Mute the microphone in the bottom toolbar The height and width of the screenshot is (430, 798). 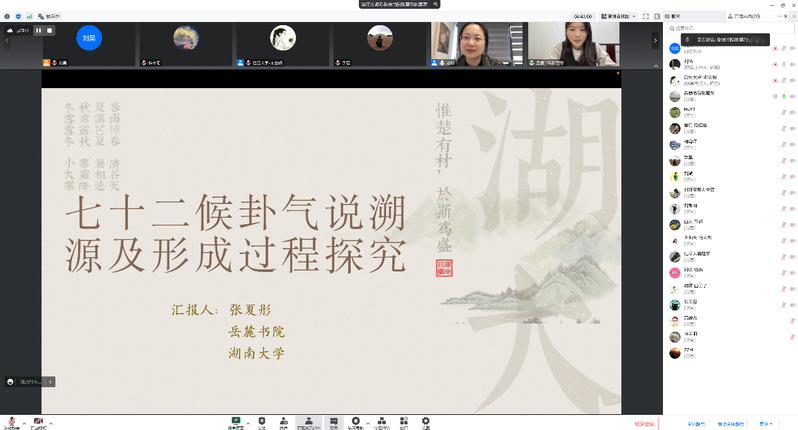12,421
